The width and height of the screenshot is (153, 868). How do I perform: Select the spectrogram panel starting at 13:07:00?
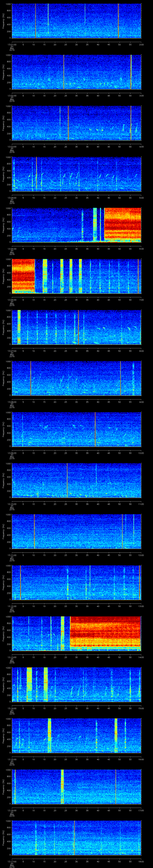[77, 327]
